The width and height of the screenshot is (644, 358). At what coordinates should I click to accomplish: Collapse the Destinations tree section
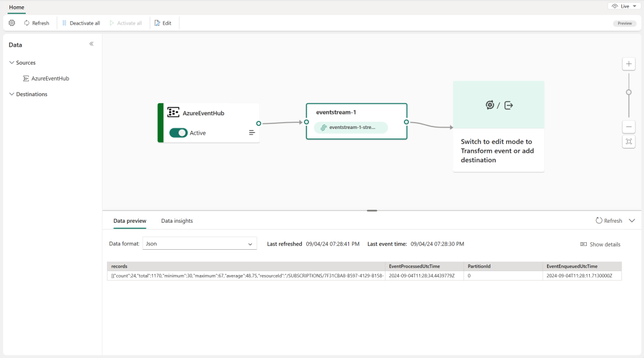click(x=11, y=94)
